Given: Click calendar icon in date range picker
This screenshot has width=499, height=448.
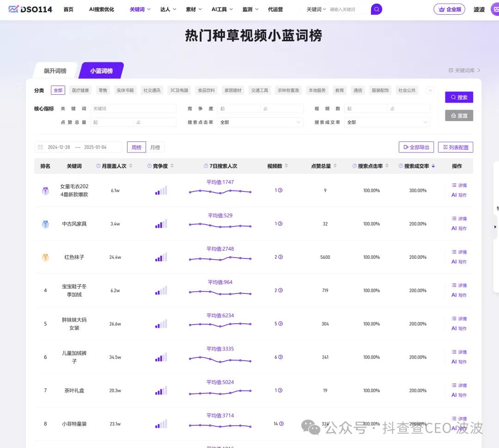Looking at the screenshot, I should 41,147.
